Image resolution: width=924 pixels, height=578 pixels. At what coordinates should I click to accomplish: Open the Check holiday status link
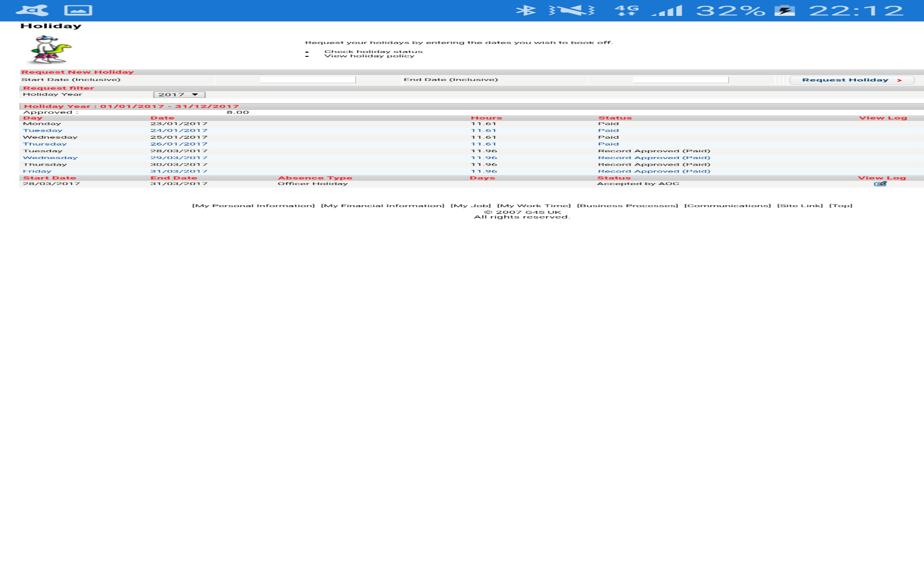(374, 51)
